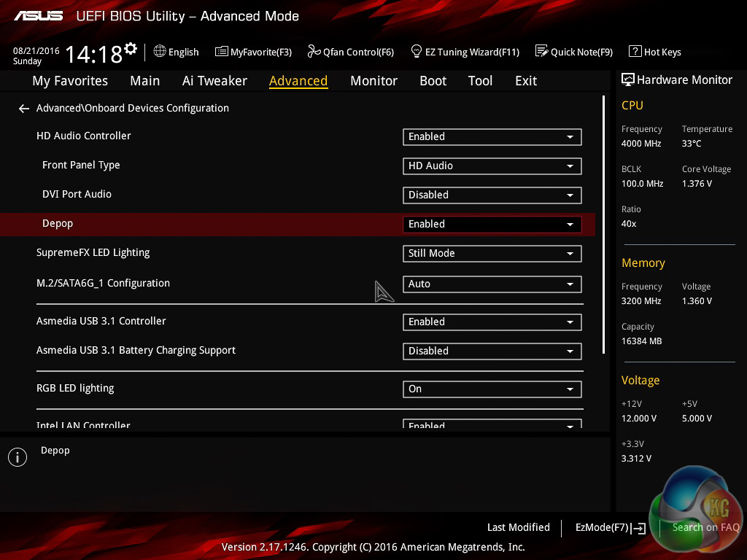Image resolution: width=747 pixels, height=560 pixels.
Task: Select the HD Audio Controller label
Action: coord(83,136)
